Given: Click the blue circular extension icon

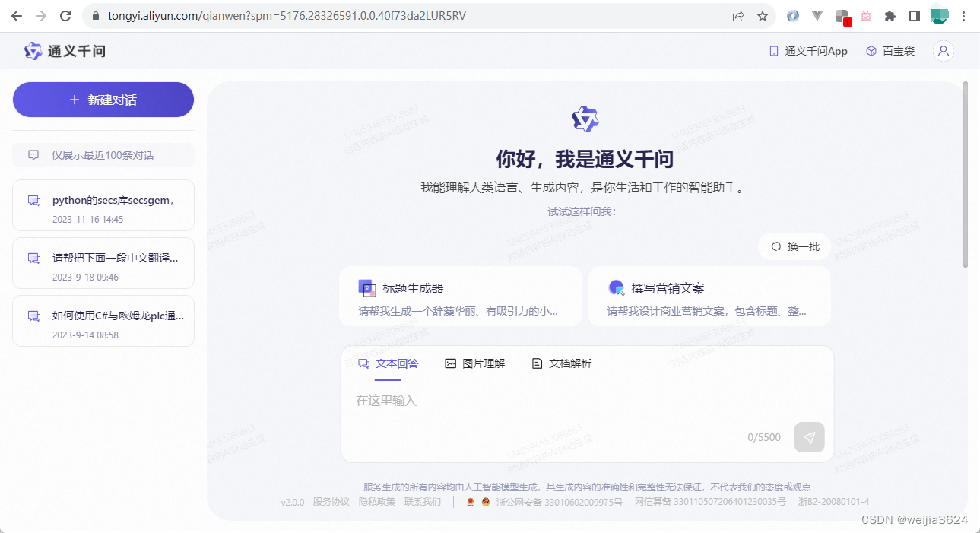Looking at the screenshot, I should coord(793,16).
